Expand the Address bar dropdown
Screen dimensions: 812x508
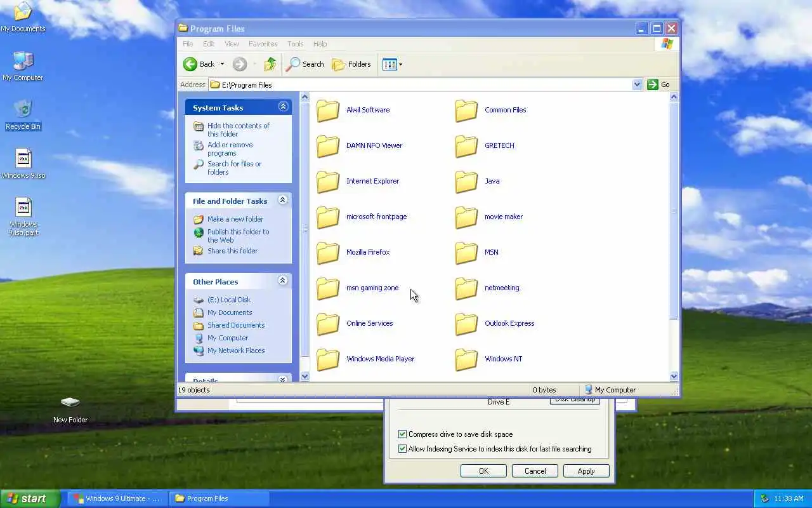click(x=637, y=84)
